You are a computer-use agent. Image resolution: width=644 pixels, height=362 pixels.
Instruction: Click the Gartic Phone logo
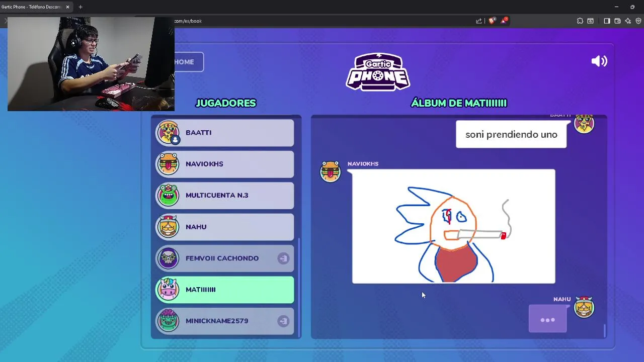pyautogui.click(x=378, y=72)
